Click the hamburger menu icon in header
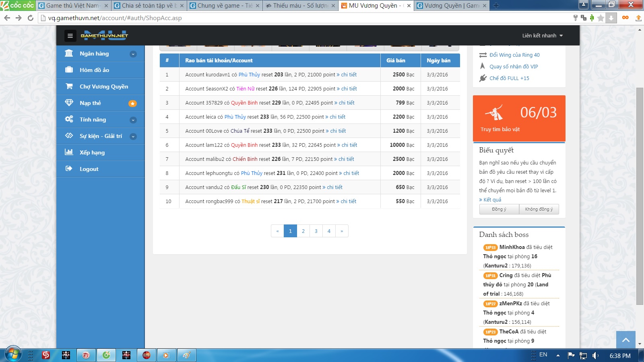 click(x=70, y=36)
